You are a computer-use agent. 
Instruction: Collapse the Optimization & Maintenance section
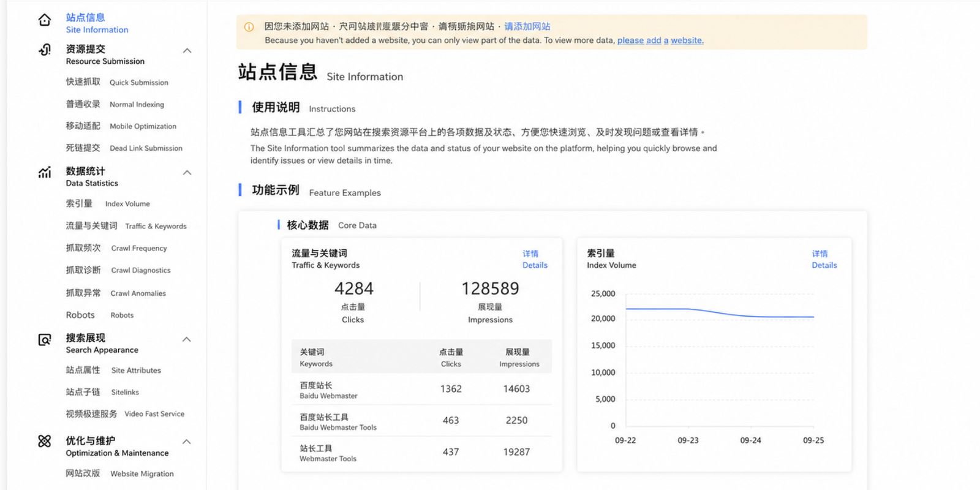pyautogui.click(x=187, y=442)
